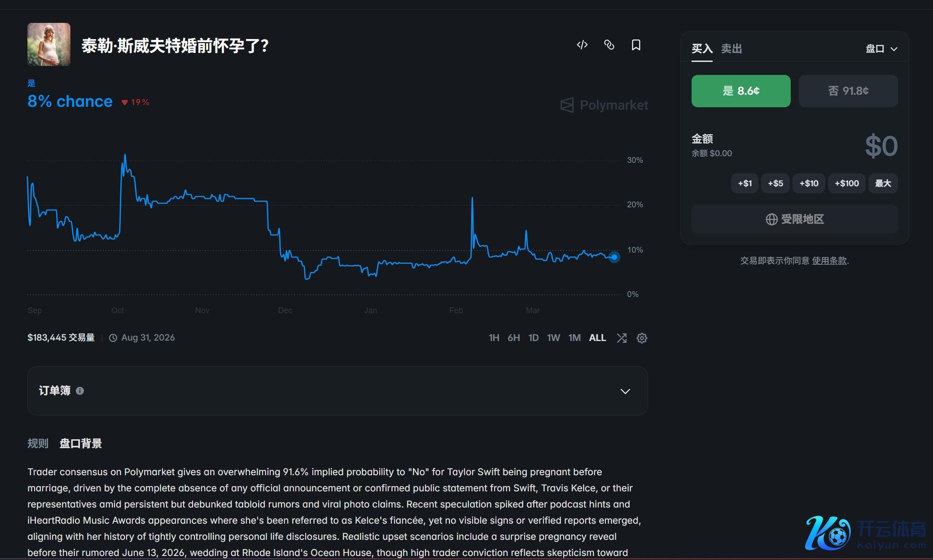Open the 规则 rules tab
The image size is (933, 560).
point(38,443)
